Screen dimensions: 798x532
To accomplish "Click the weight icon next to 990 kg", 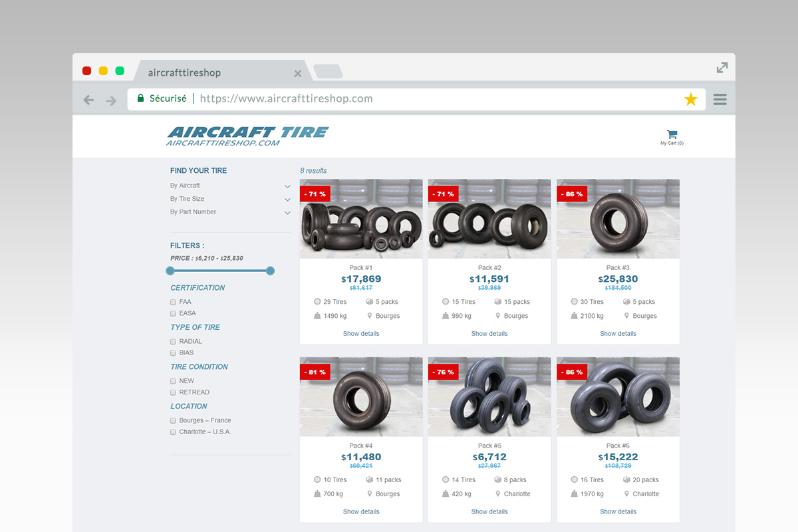I will coord(446,316).
